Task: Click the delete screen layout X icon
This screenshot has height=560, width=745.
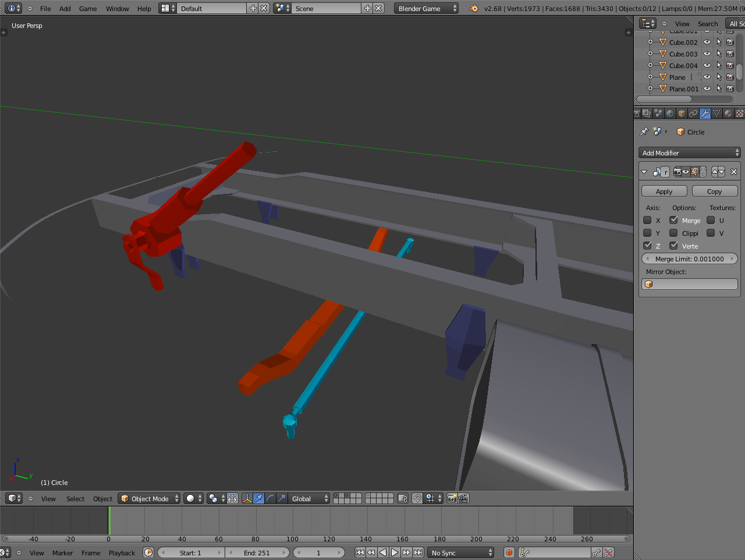Action: click(264, 8)
